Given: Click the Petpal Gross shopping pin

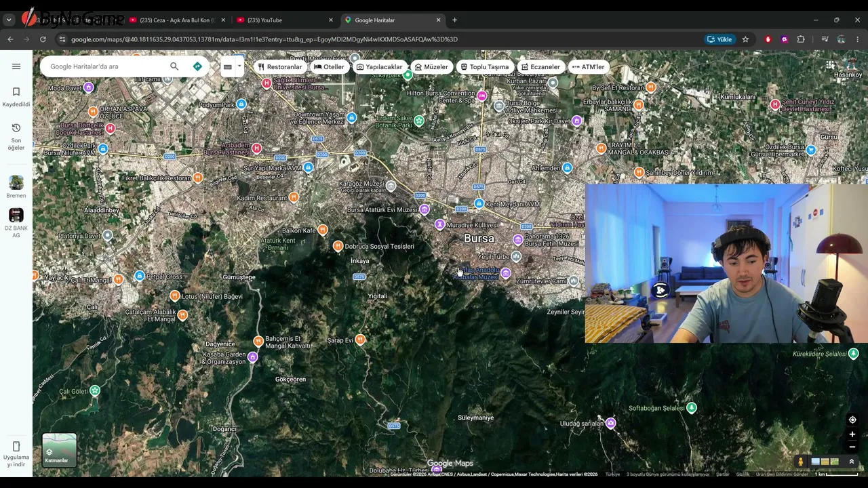Looking at the screenshot, I should (139, 277).
